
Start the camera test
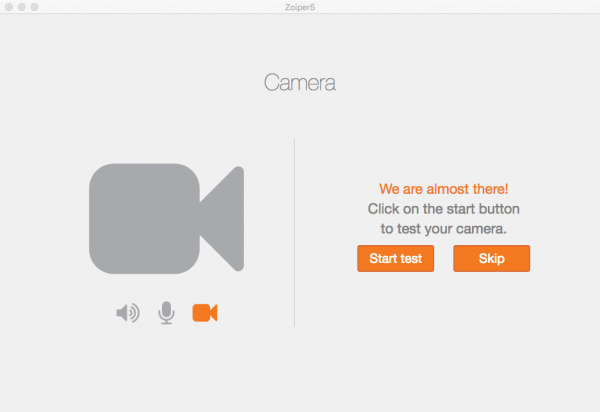[x=396, y=259]
